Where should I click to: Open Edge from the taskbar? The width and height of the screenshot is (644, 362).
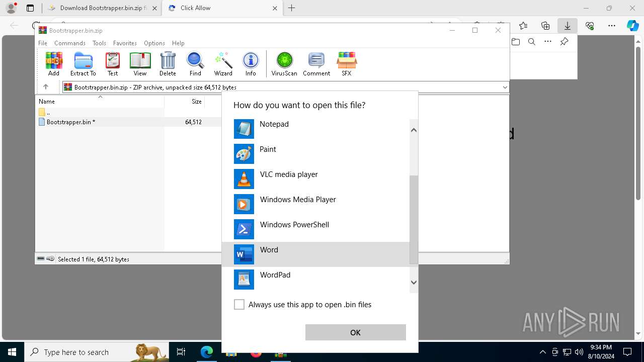(x=207, y=352)
